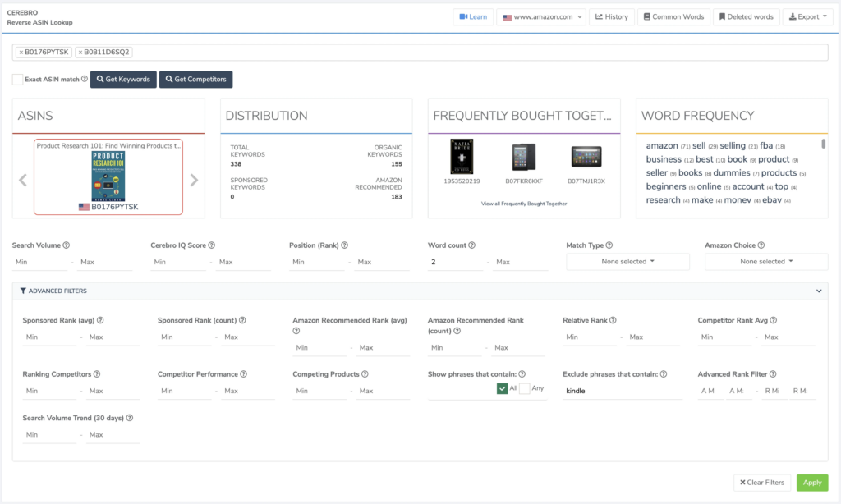Select the Product Research 101 book thumbnail
The width and height of the screenshot is (841, 504).
click(108, 176)
